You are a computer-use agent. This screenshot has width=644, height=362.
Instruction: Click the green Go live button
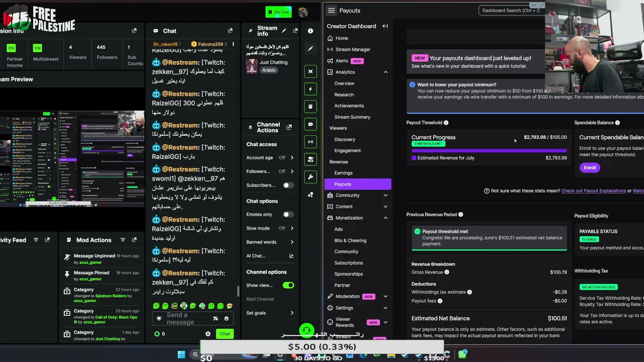pos(278,12)
